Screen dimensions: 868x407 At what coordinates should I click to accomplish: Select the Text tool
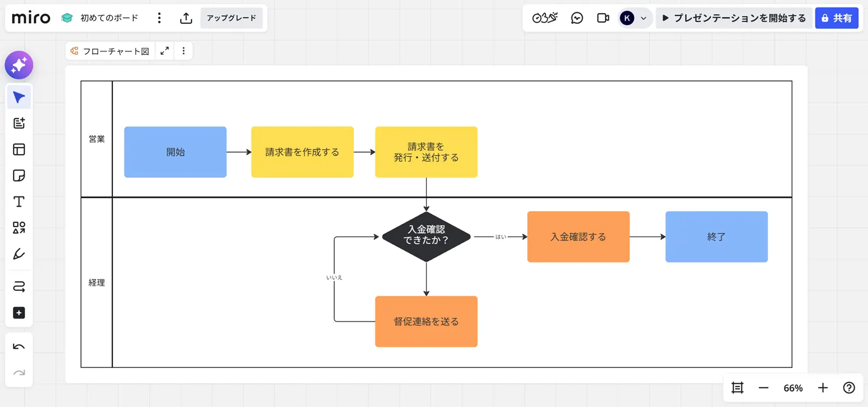pos(19,202)
